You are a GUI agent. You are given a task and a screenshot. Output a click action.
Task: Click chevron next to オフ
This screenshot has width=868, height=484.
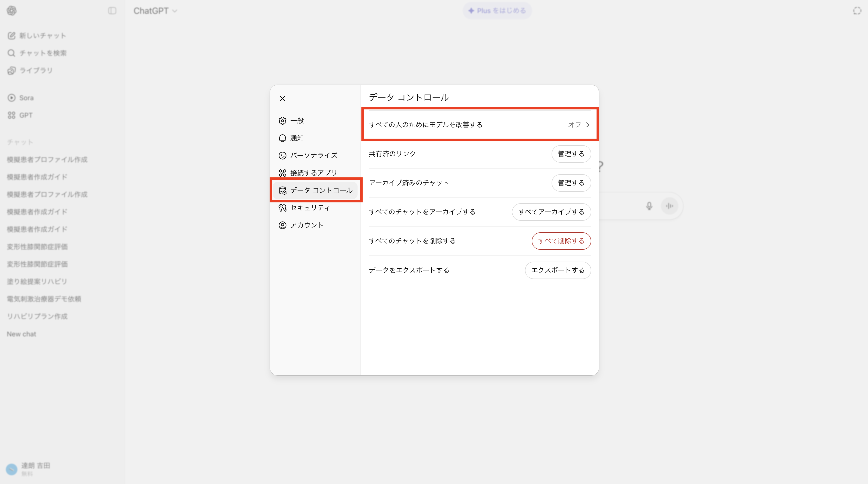[x=587, y=125]
